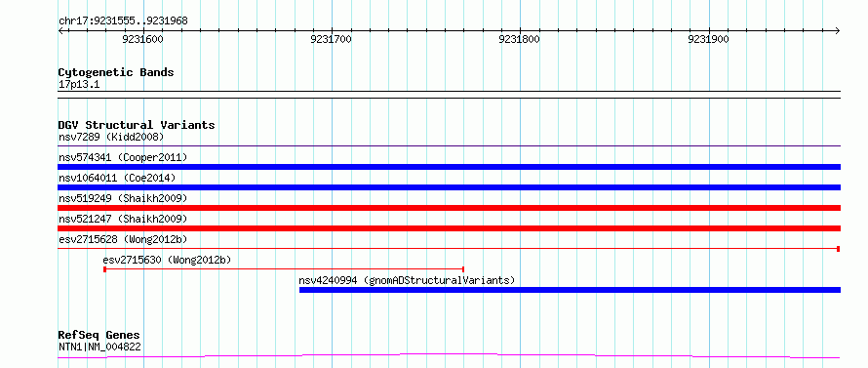
Task: Click magenta NTN1 gene line
Action: click(449, 355)
